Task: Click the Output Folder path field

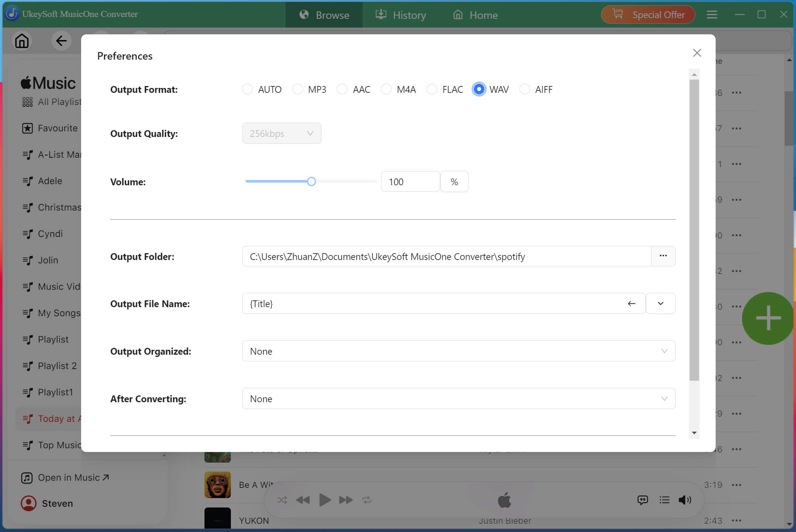Action: (x=447, y=256)
